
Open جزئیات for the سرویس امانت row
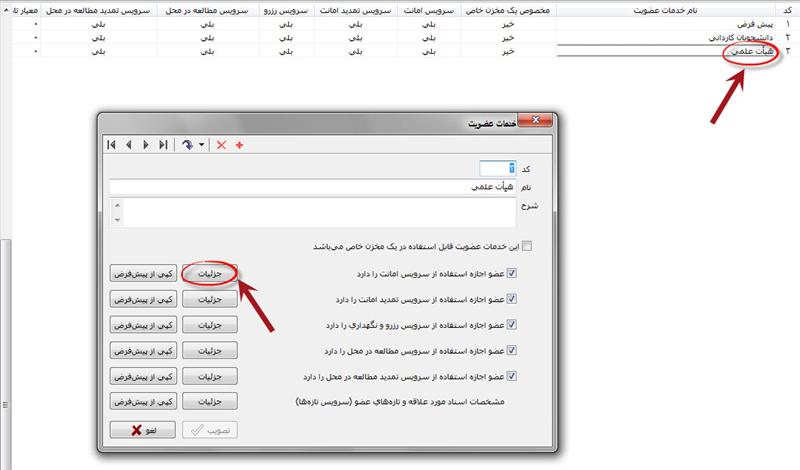[x=211, y=271]
